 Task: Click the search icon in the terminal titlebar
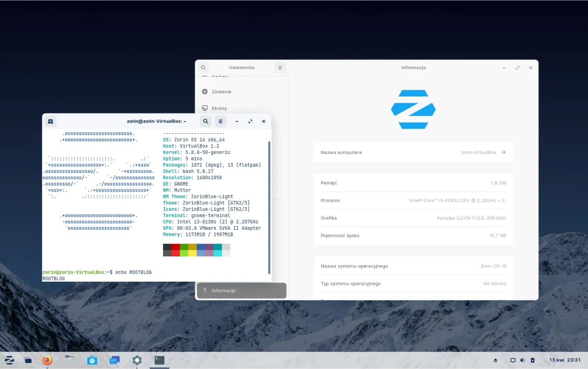[205, 121]
